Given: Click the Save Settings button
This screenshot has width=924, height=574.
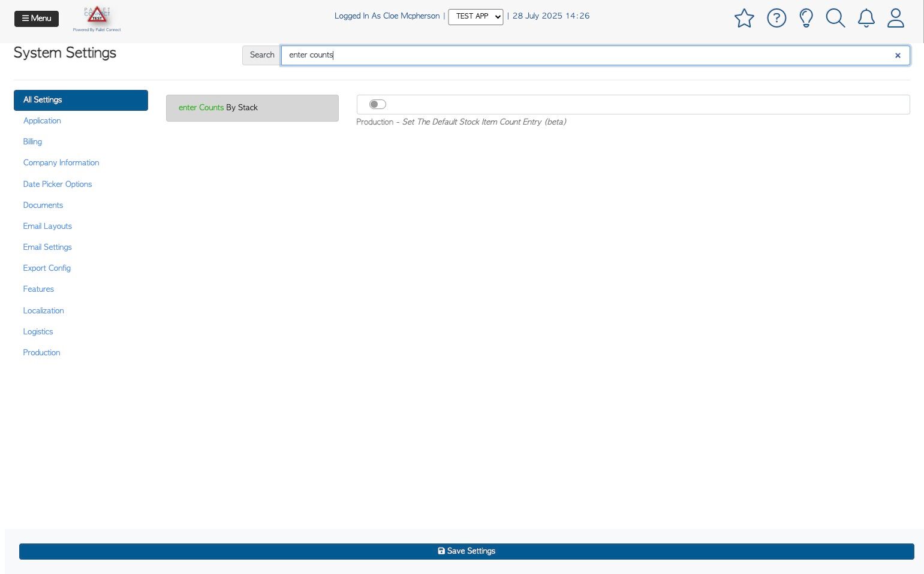Looking at the screenshot, I should tap(466, 551).
